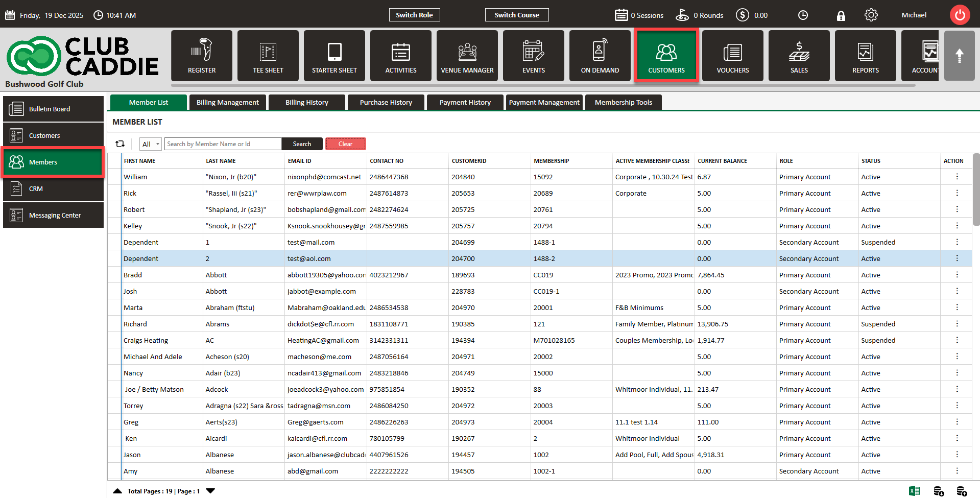Click the up arrow beside Total Pages

117,491
